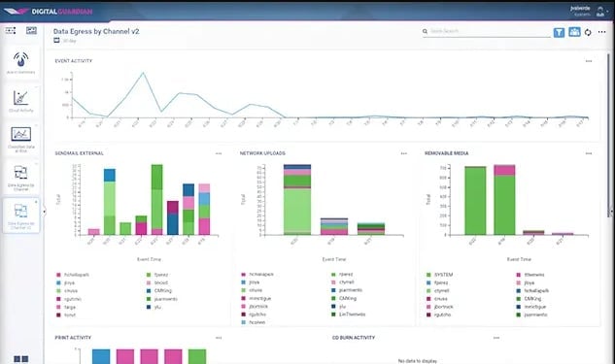Click the grid icon at sidebar bottom
The width and height of the screenshot is (615, 364).
click(21, 359)
